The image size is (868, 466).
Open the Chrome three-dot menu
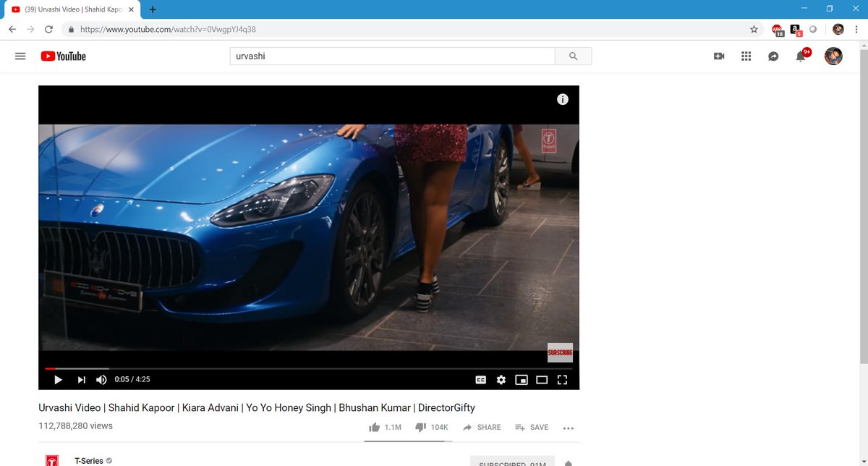pyautogui.click(x=856, y=30)
